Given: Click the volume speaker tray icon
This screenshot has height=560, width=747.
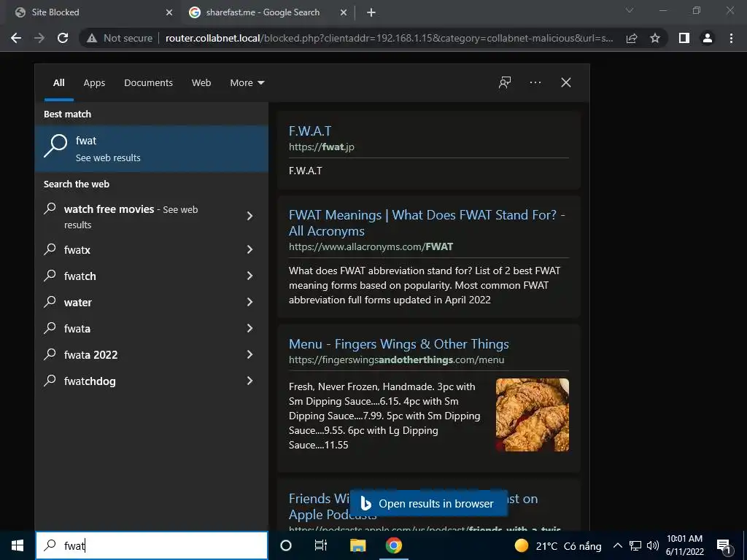Looking at the screenshot, I should pos(653,545).
